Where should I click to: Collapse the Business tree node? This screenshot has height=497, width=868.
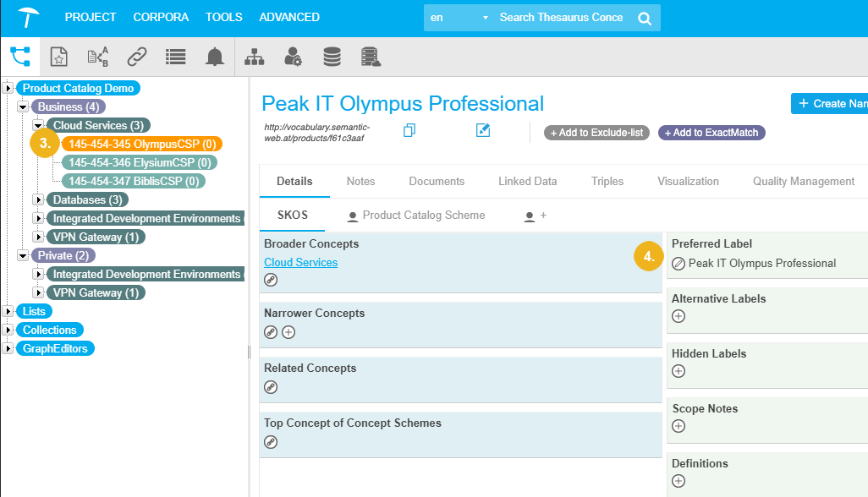[x=24, y=107]
